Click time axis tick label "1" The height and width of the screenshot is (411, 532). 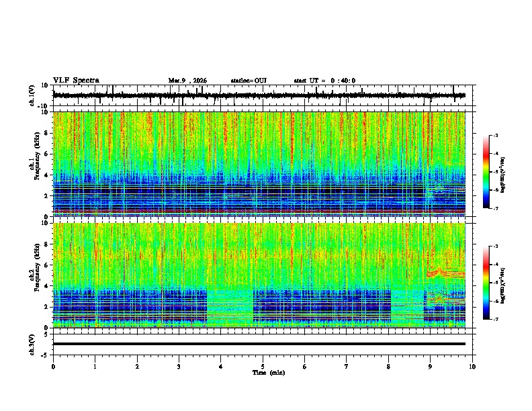[95, 367]
